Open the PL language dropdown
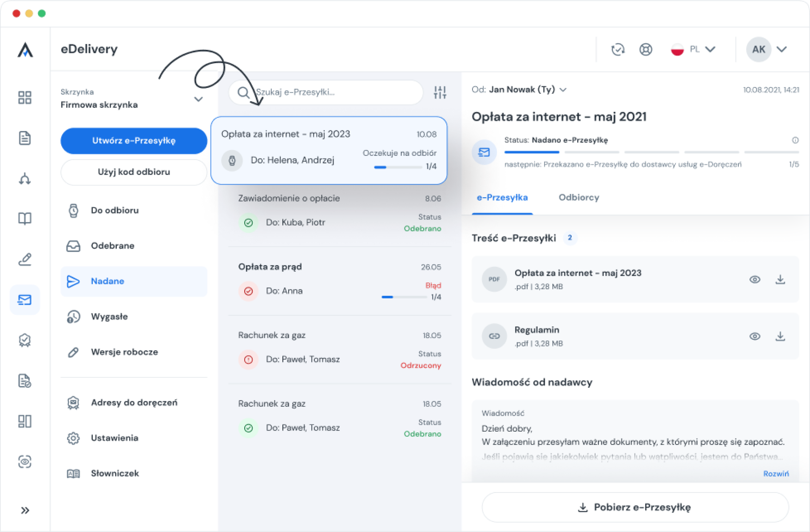Image resolution: width=810 pixels, height=532 pixels. (693, 49)
